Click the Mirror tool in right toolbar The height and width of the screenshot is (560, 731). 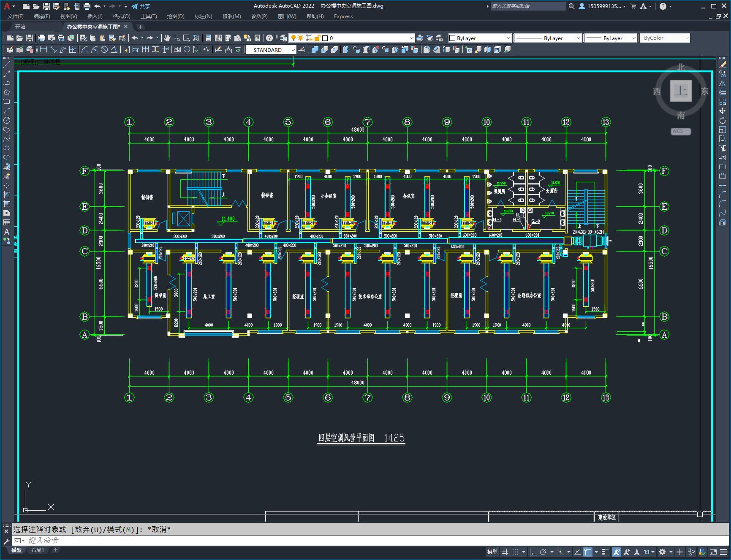click(723, 83)
